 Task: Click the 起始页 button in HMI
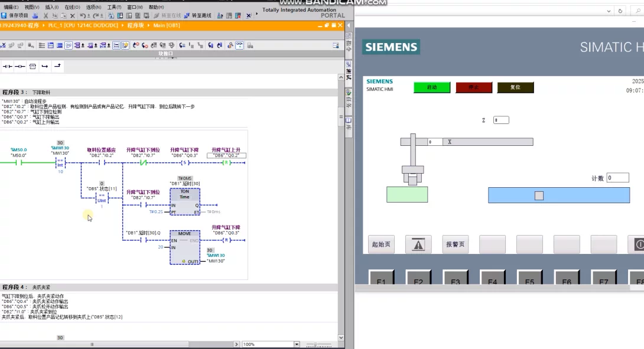click(381, 244)
